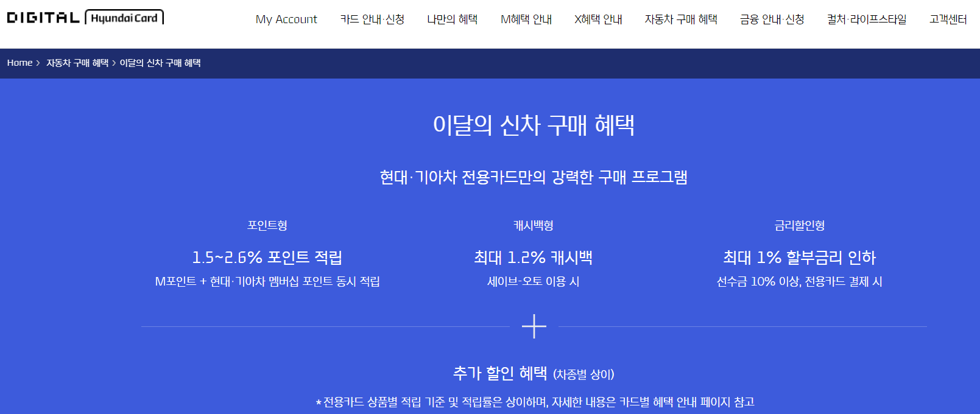Click the 최대 1% 할부금리 인하 text

click(800, 258)
